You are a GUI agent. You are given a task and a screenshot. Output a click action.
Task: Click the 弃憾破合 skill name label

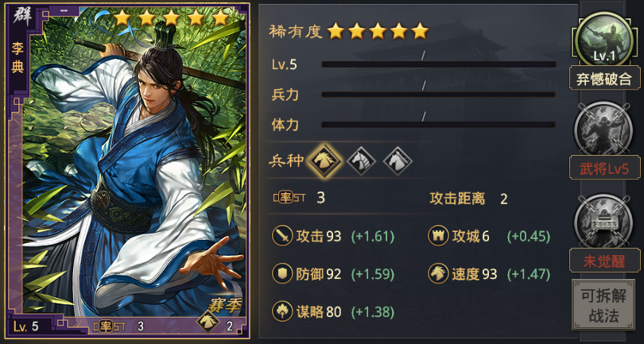click(604, 78)
